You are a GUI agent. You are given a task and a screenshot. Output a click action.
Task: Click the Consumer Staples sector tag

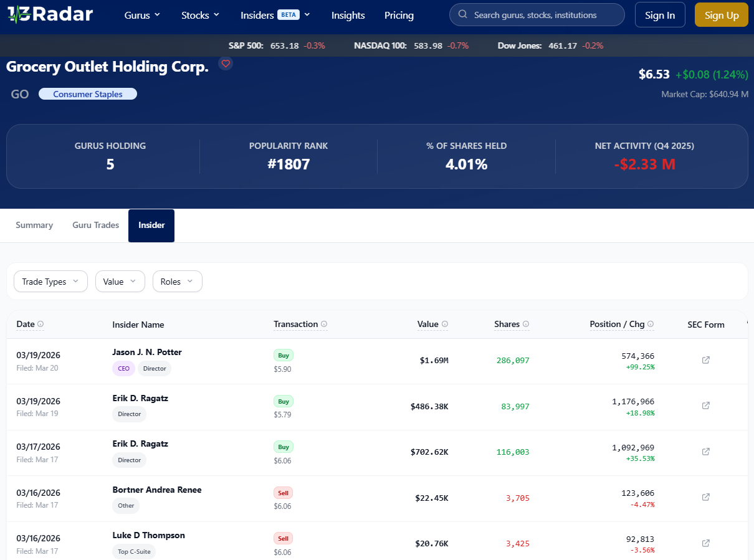click(88, 94)
